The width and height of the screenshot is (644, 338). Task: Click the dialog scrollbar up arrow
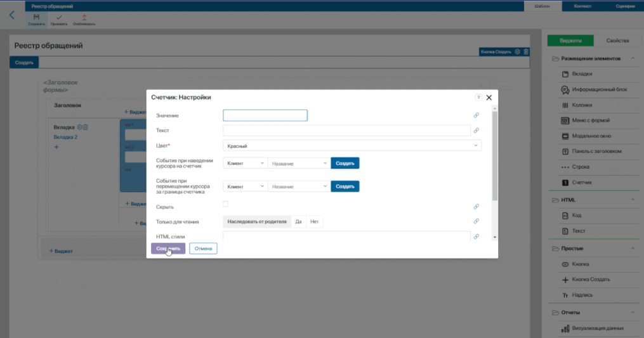click(x=494, y=109)
